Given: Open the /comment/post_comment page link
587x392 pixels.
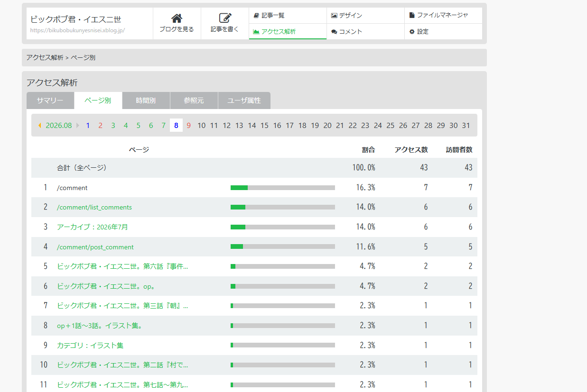Looking at the screenshot, I should point(95,247).
